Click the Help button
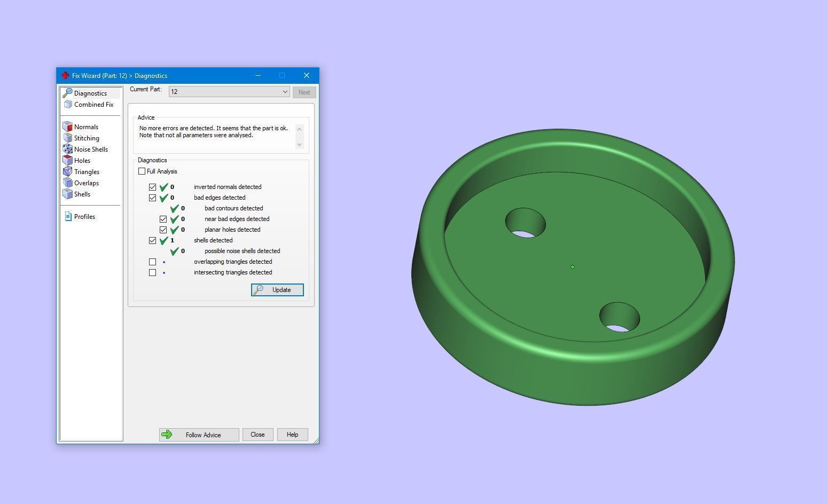The image size is (828, 504). pos(292,435)
